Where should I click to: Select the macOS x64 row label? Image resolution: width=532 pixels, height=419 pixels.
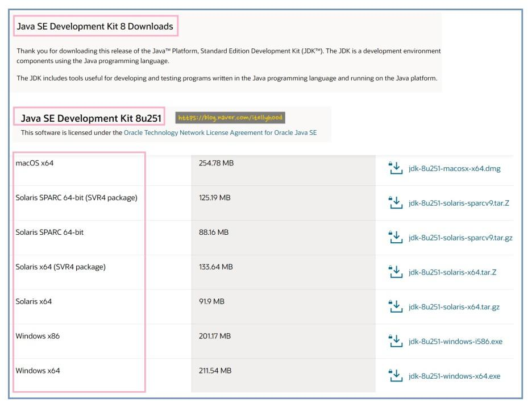click(35, 163)
